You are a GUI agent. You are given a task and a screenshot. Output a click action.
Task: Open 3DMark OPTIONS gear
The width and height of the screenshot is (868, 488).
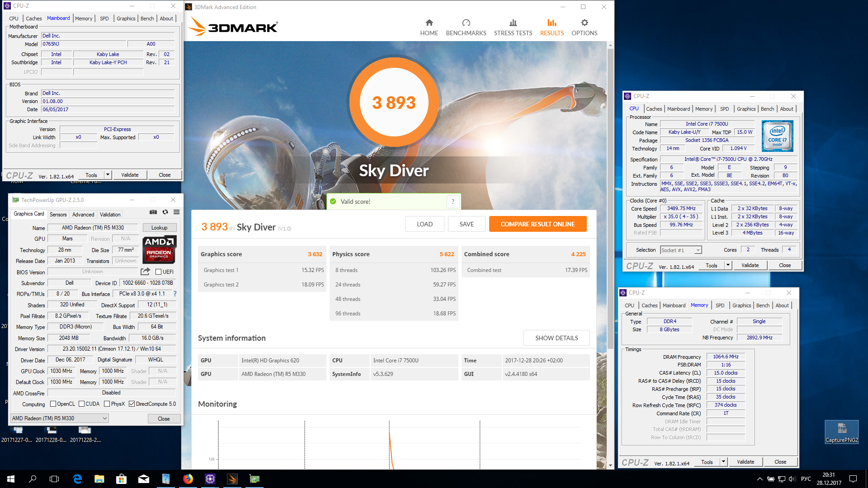(x=585, y=28)
